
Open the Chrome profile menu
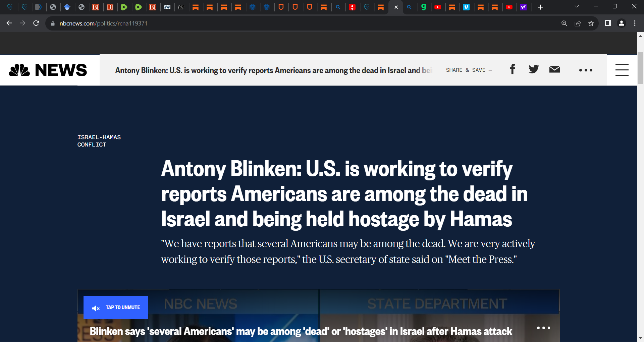pos(621,23)
